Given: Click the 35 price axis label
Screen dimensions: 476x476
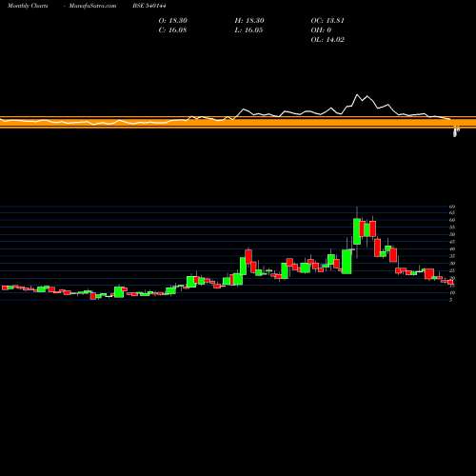Looking at the screenshot, I should tap(452, 256).
